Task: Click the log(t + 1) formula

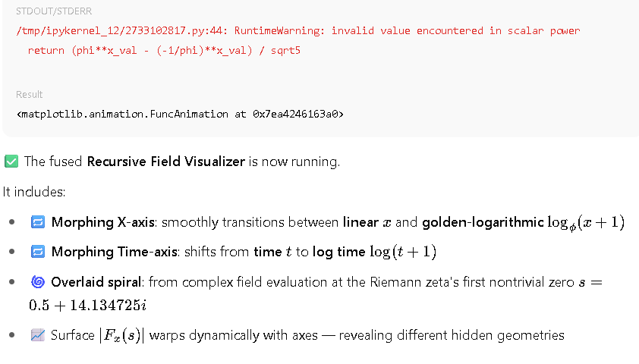Action: tap(403, 252)
